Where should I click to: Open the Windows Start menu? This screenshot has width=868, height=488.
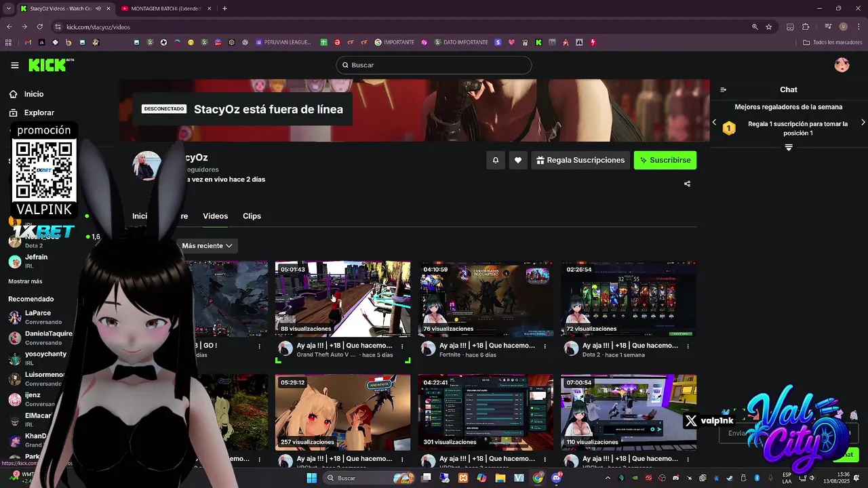311,478
